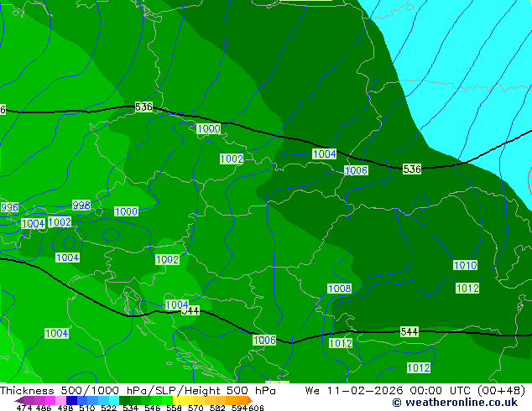532x411 pixels.
Task: Click the partially hidden '544' height label
Action: (190, 310)
